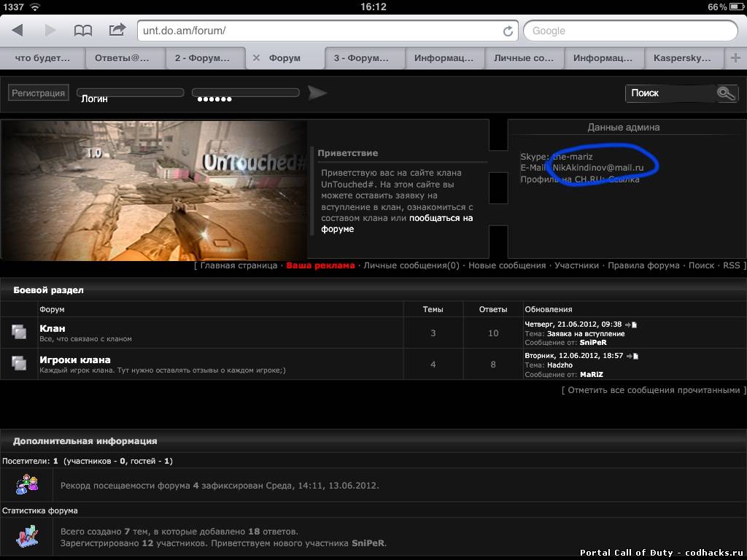Click the Боевой раздел category header
747x560 pixels.
tap(49, 290)
